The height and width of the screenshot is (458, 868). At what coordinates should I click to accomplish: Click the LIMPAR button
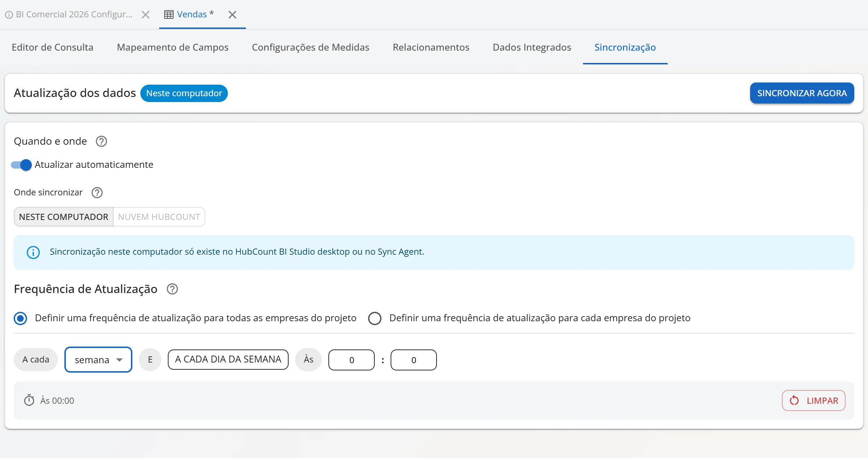813,400
